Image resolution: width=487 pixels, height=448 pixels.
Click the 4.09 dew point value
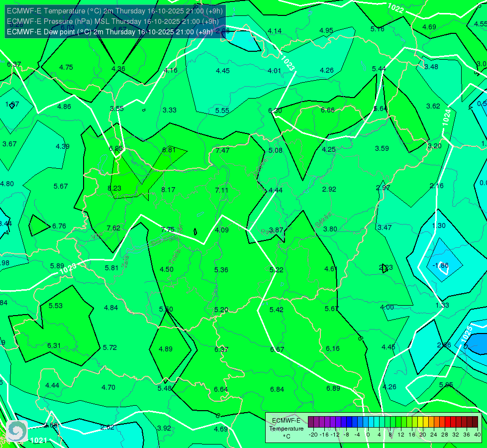tap(222, 230)
